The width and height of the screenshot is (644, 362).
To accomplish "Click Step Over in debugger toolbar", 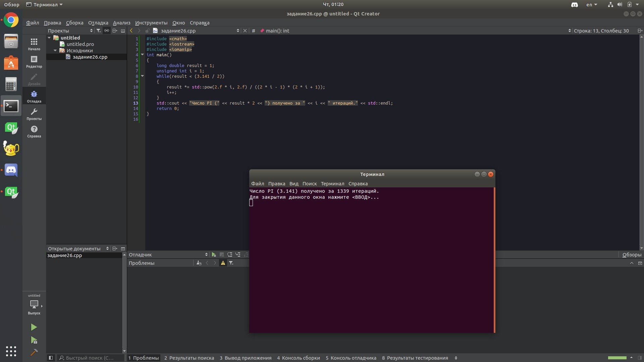I will tap(230, 255).
